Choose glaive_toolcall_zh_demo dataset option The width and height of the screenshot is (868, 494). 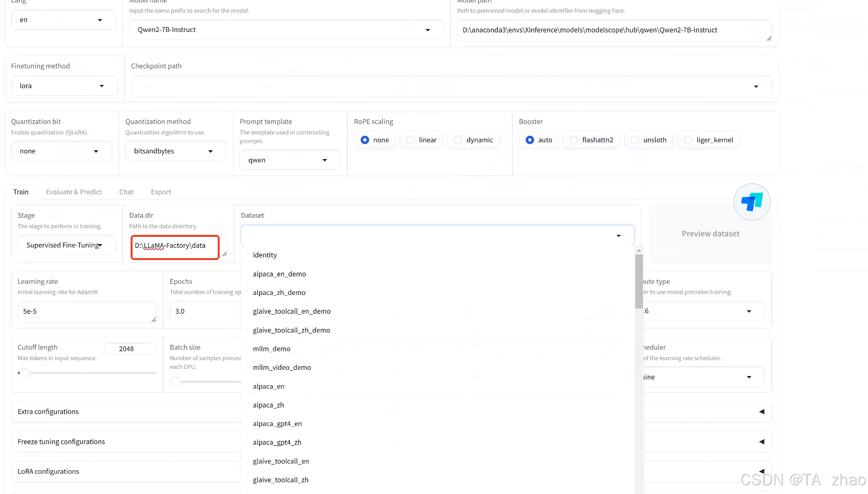[x=438, y=330]
